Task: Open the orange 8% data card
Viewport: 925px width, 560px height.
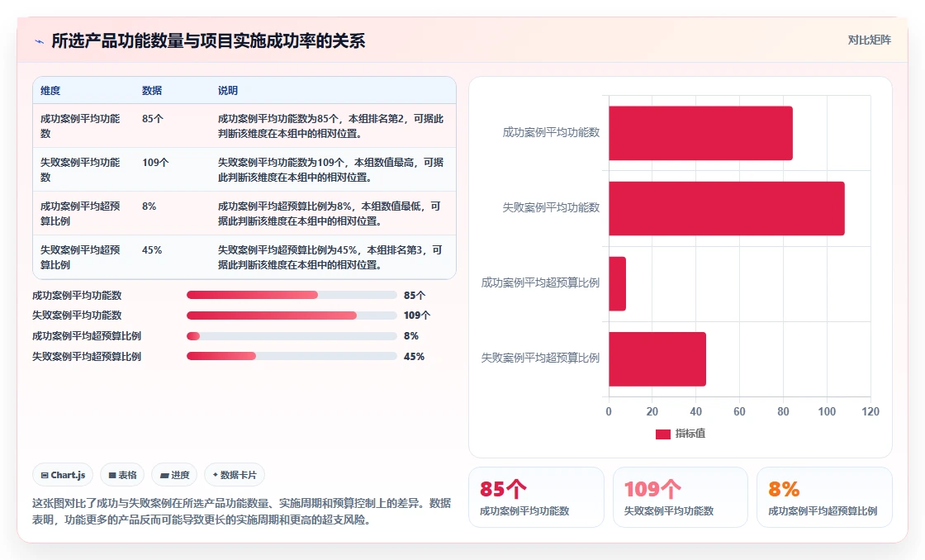Action: click(x=824, y=497)
